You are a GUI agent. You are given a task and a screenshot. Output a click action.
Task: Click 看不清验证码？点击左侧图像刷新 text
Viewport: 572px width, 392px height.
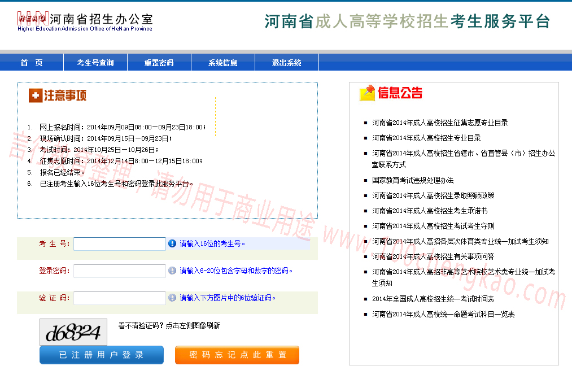169,325
